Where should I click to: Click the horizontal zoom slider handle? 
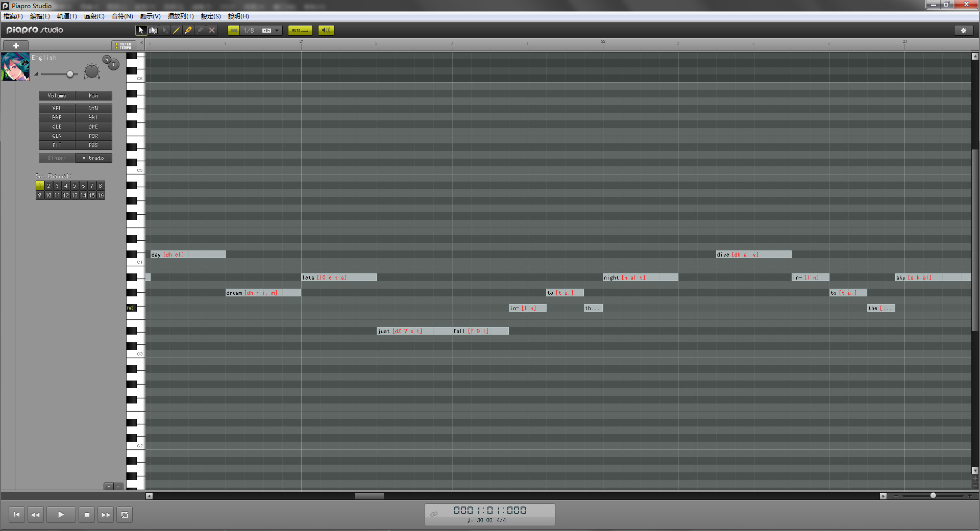933,496
